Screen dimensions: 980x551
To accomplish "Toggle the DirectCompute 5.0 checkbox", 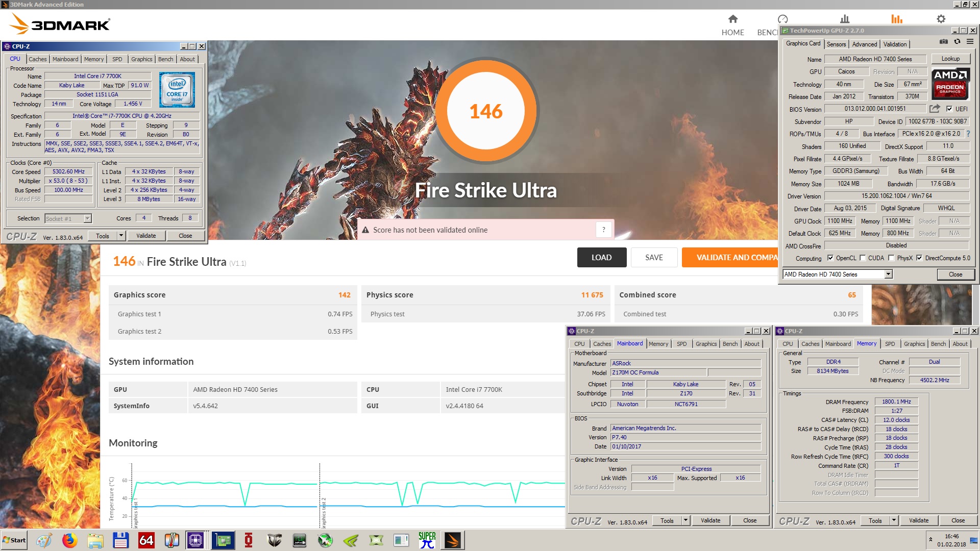I will tap(920, 258).
